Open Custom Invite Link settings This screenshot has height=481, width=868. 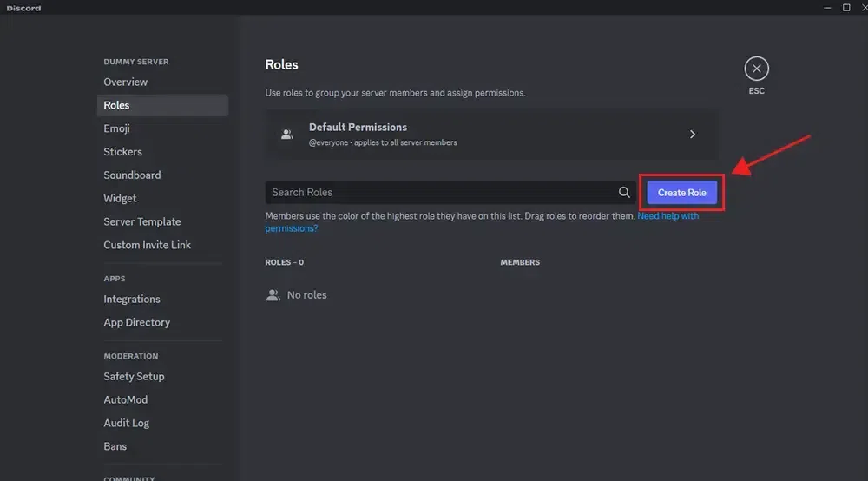(147, 245)
